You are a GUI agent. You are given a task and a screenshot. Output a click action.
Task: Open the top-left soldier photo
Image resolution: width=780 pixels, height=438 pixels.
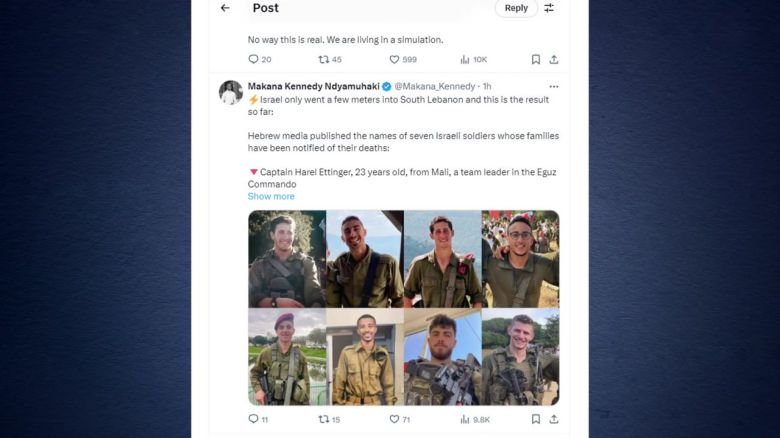pos(287,259)
